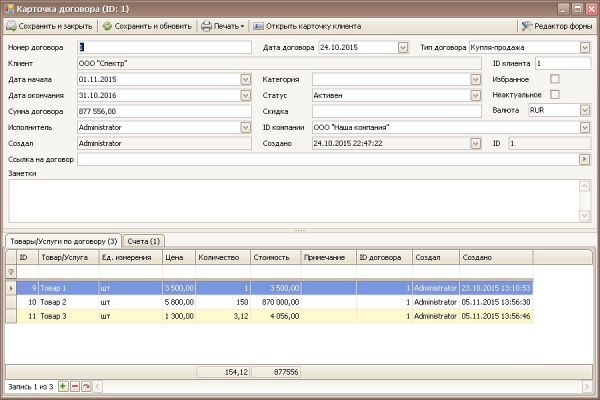The width and height of the screenshot is (600, 400).
Task: Enable the Неактуальное checkbox
Action: coord(555,95)
